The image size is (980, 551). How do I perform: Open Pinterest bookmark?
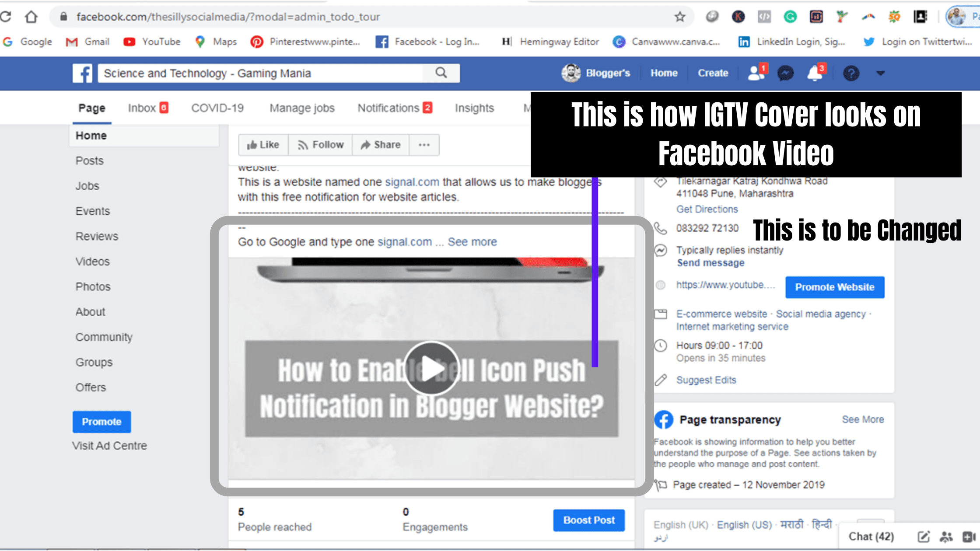coord(305,42)
